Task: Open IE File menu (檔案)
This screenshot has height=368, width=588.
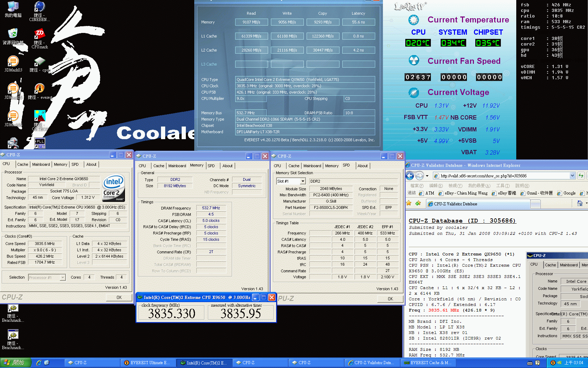Action: (x=417, y=186)
